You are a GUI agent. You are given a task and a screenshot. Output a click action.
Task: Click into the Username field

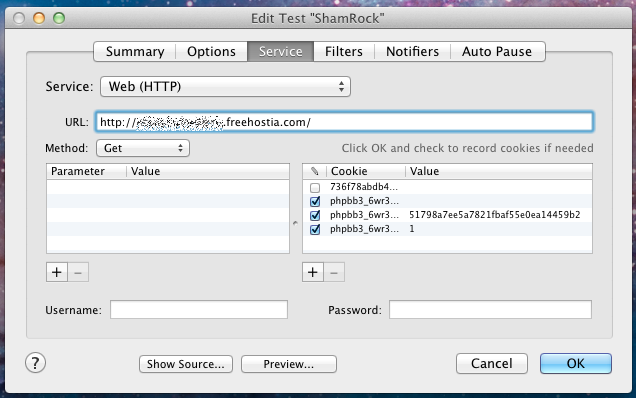(199, 310)
